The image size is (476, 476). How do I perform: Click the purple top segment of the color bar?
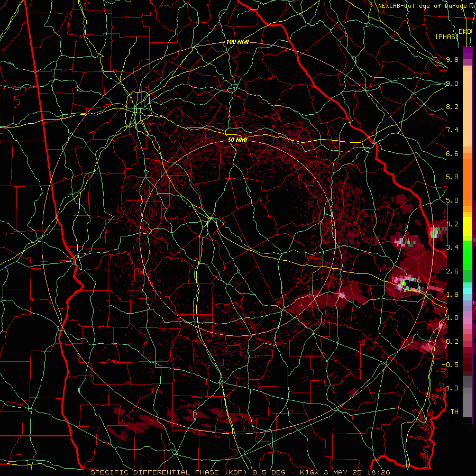coord(467,53)
